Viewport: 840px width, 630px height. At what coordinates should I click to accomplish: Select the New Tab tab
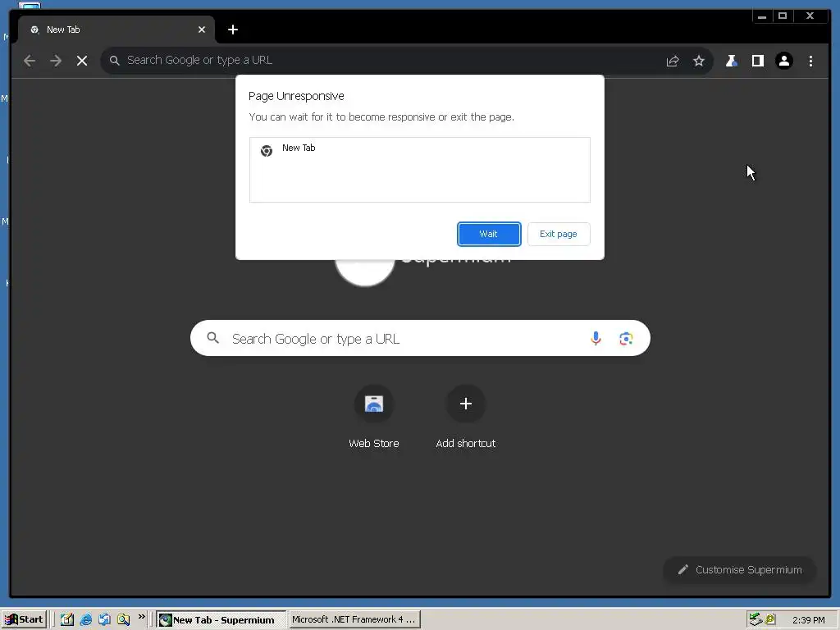[x=116, y=30]
